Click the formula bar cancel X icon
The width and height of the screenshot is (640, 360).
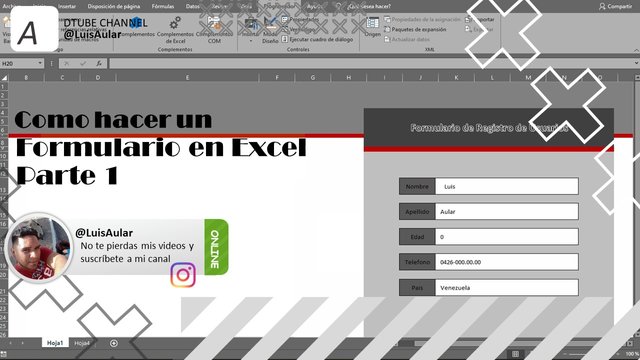pyautogui.click(x=66, y=63)
